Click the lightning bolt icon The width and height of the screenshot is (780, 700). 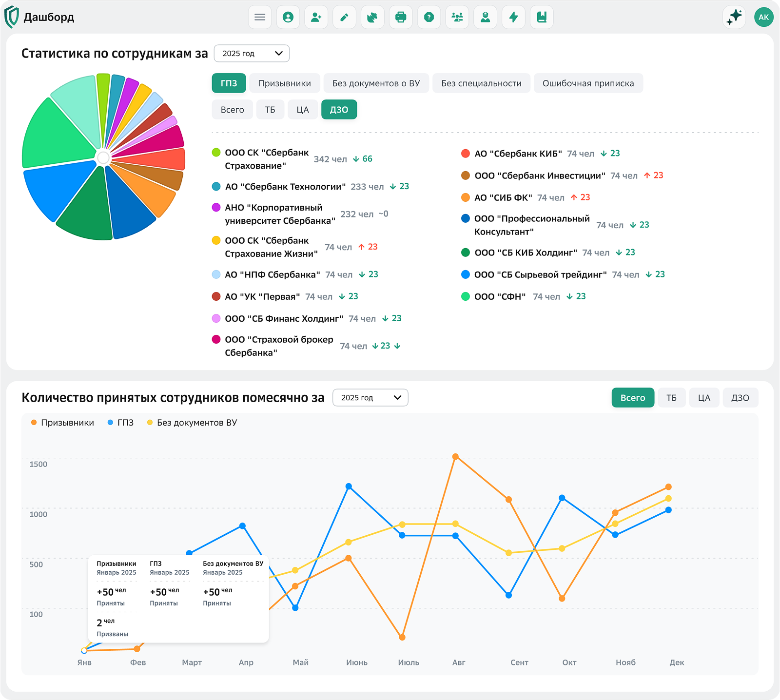coord(513,18)
